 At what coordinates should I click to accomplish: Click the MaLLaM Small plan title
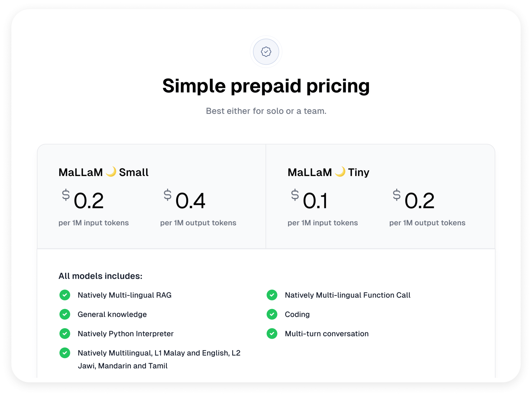(103, 172)
